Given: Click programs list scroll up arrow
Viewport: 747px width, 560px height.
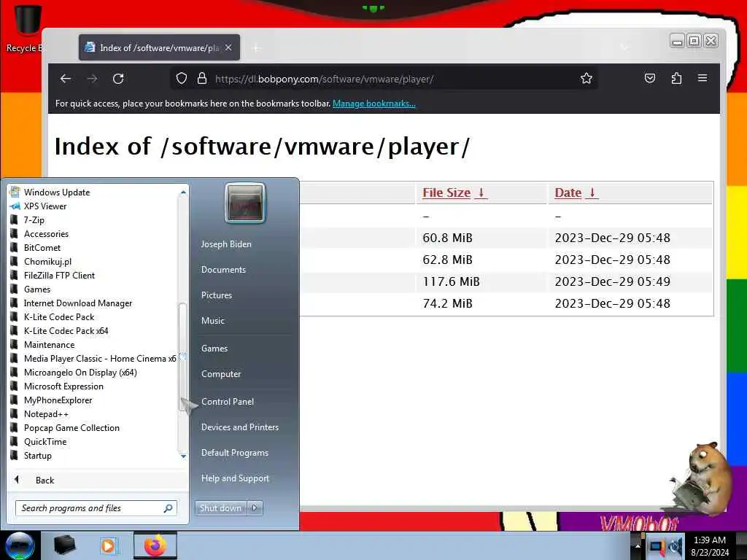Looking at the screenshot, I should [x=183, y=192].
